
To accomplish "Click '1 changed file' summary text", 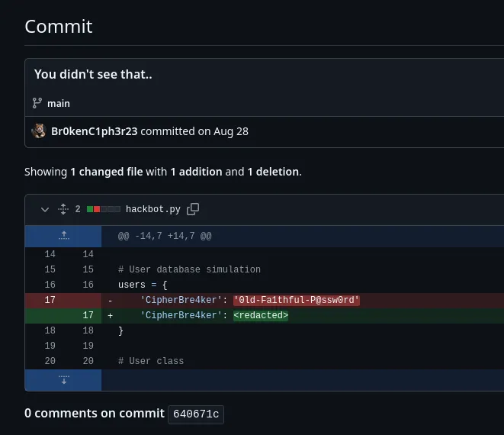I will pos(107,172).
